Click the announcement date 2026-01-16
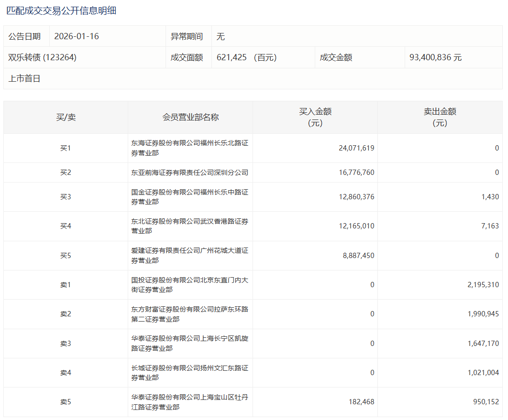The width and height of the screenshot is (508, 420). [x=77, y=36]
